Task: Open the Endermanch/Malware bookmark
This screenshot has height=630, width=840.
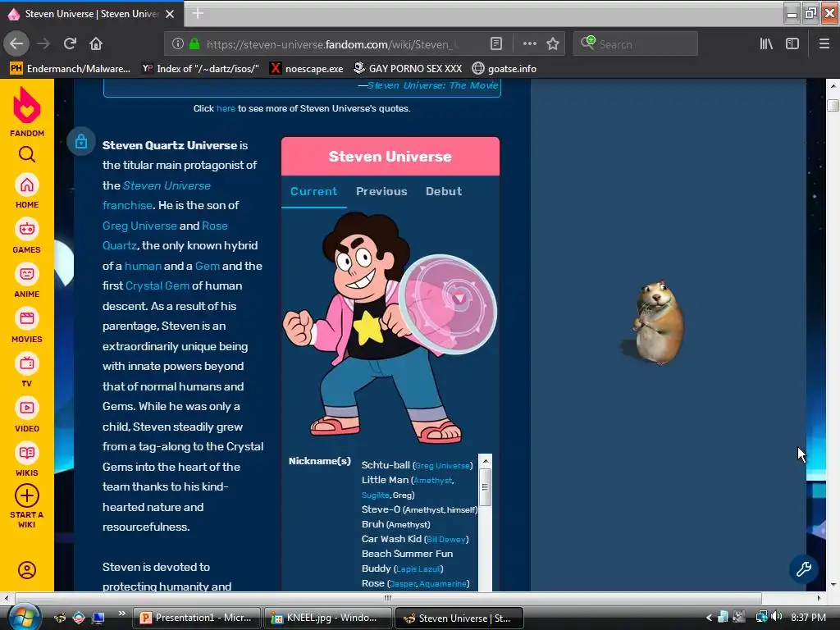Action: click(71, 69)
